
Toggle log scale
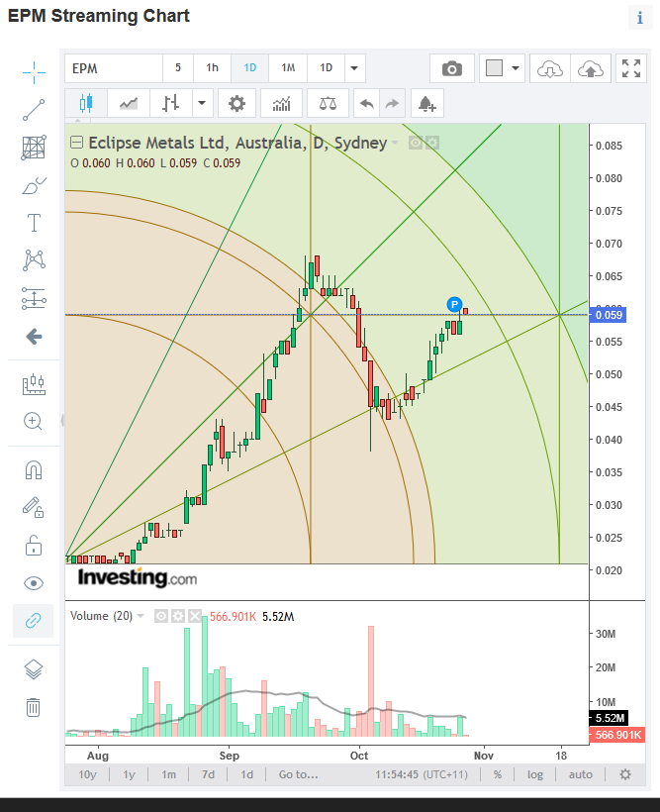coord(535,774)
